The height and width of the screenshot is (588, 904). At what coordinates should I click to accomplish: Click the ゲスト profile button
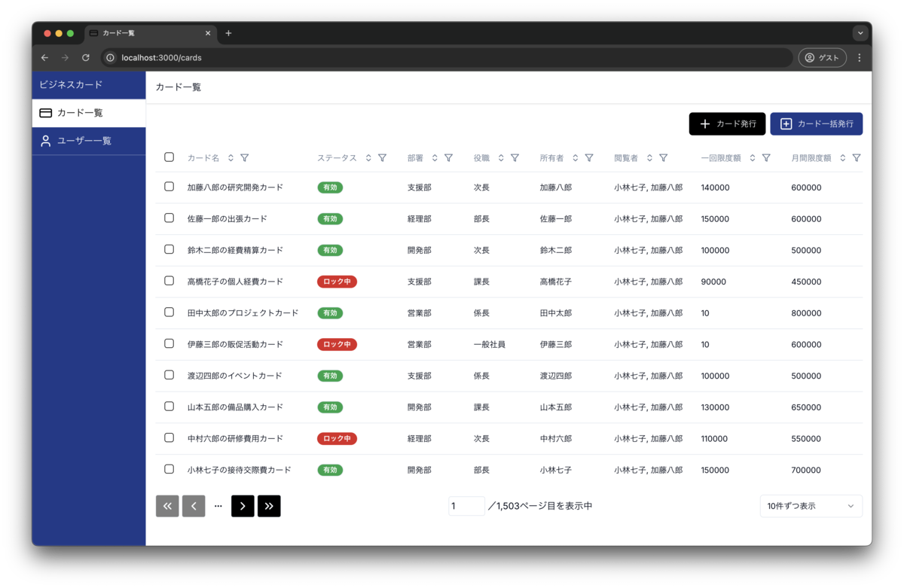(822, 58)
